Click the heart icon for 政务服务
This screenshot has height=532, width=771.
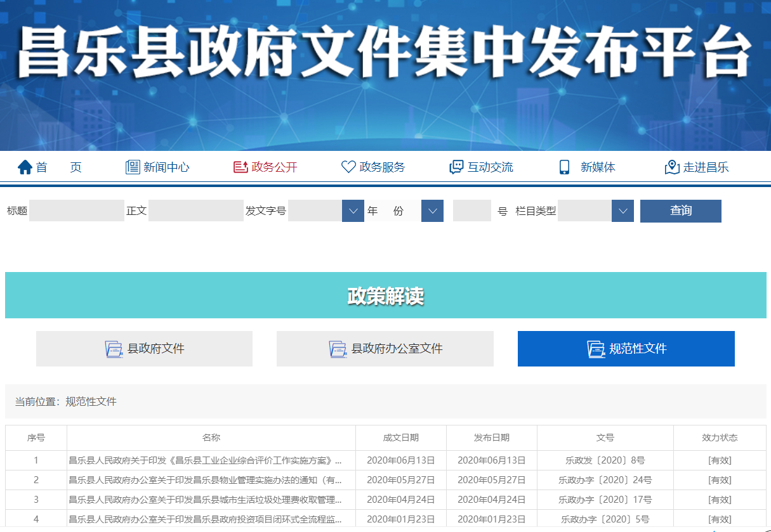point(348,167)
